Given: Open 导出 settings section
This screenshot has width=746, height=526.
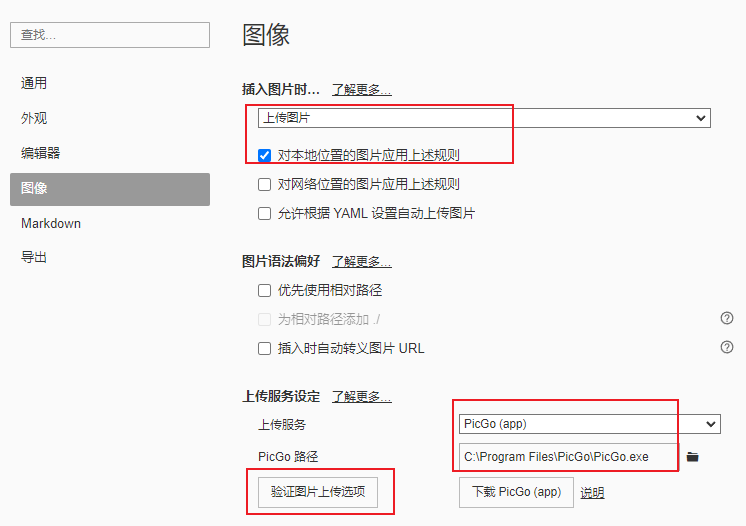Looking at the screenshot, I should 34,257.
